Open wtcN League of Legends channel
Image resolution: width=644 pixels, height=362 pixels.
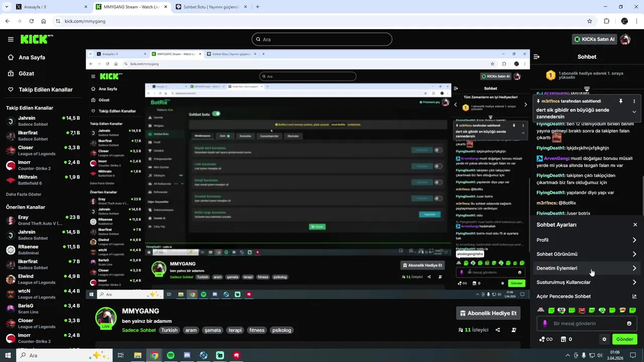click(43, 294)
